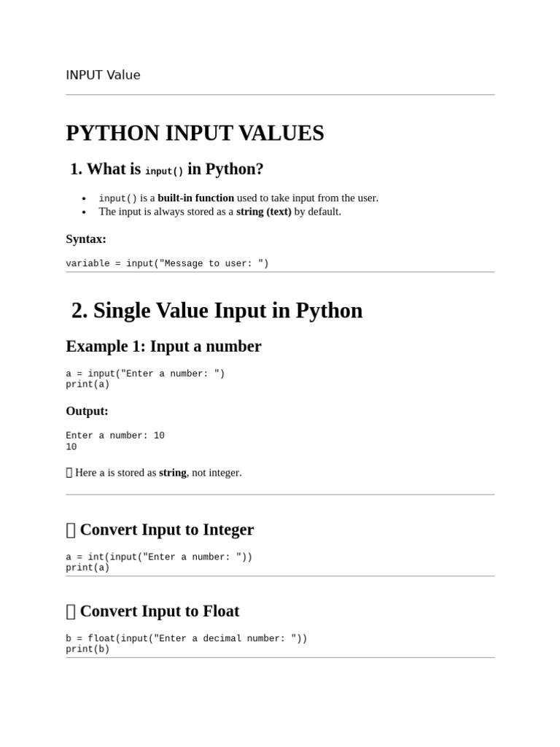
Task: Click the "Example 1: Input a number" heading
Action: click(x=163, y=347)
